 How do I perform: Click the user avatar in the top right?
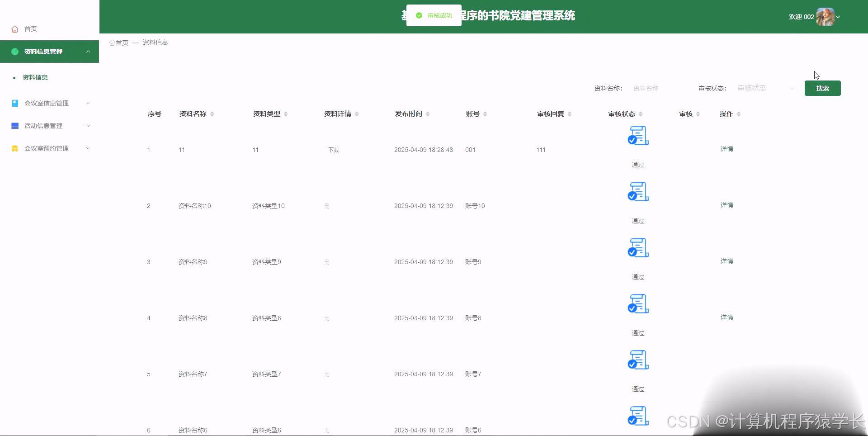coord(826,16)
